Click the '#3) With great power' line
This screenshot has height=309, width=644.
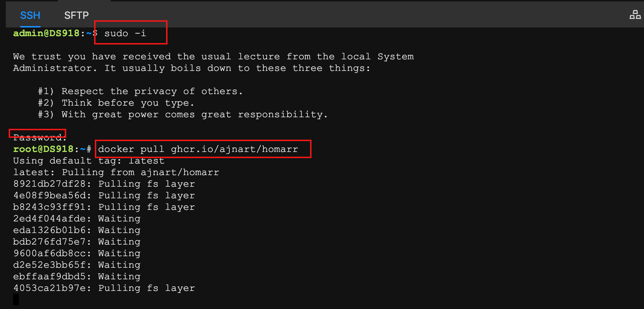click(183, 114)
